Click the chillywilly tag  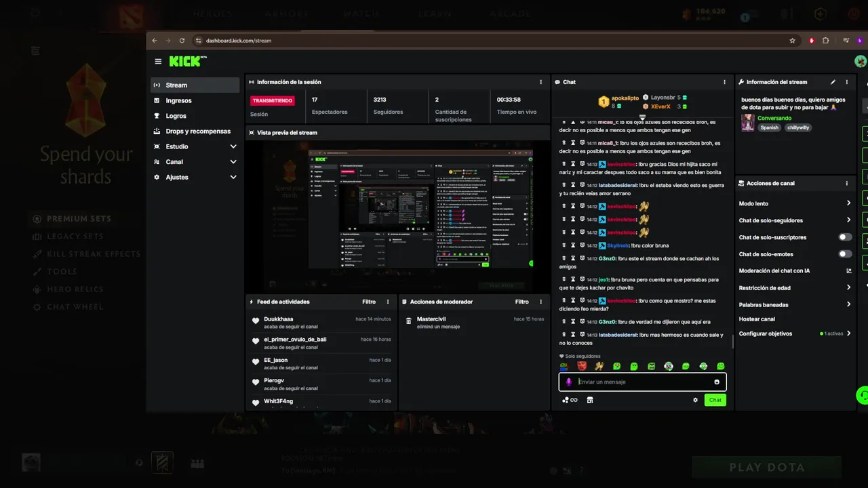tap(798, 127)
